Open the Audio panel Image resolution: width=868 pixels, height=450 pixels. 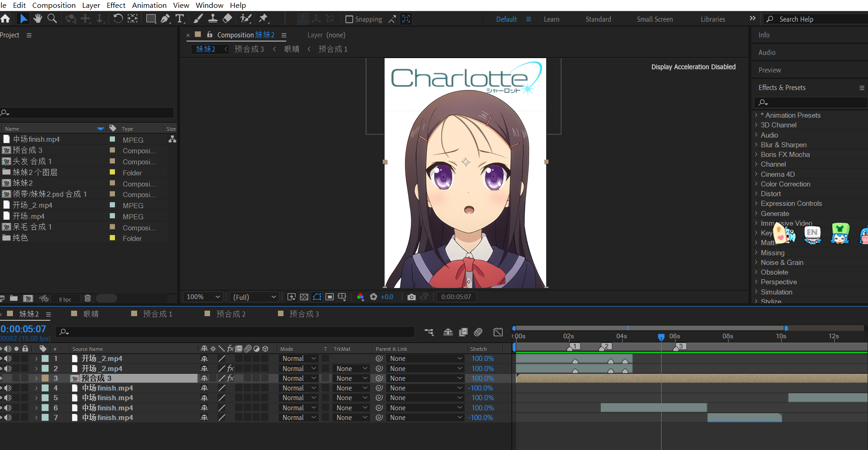767,53
